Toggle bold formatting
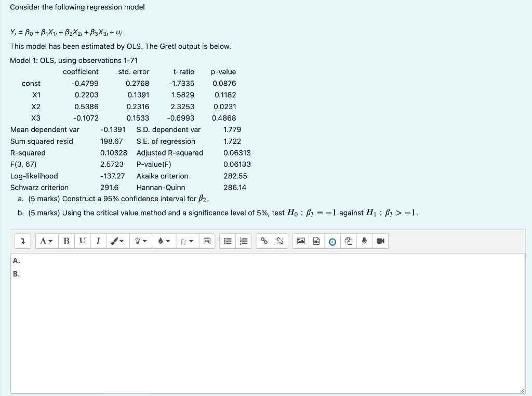532x396 pixels. pyautogui.click(x=66, y=241)
